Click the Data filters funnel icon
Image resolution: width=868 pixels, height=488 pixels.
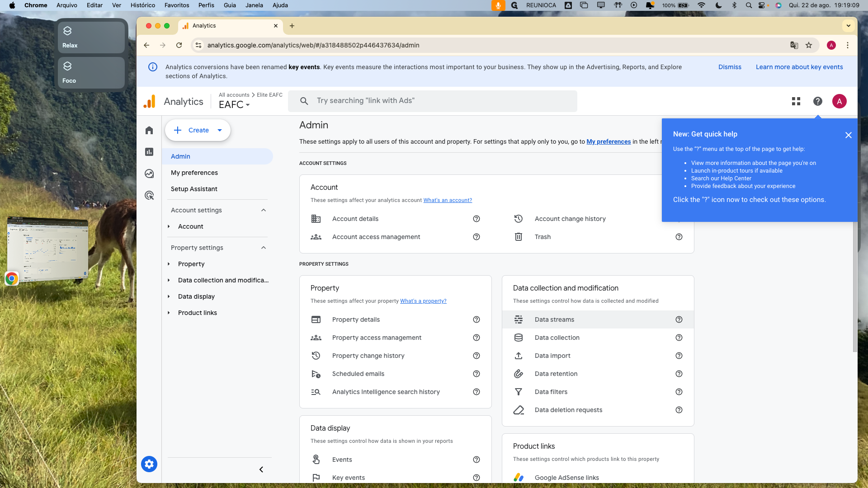(519, 392)
